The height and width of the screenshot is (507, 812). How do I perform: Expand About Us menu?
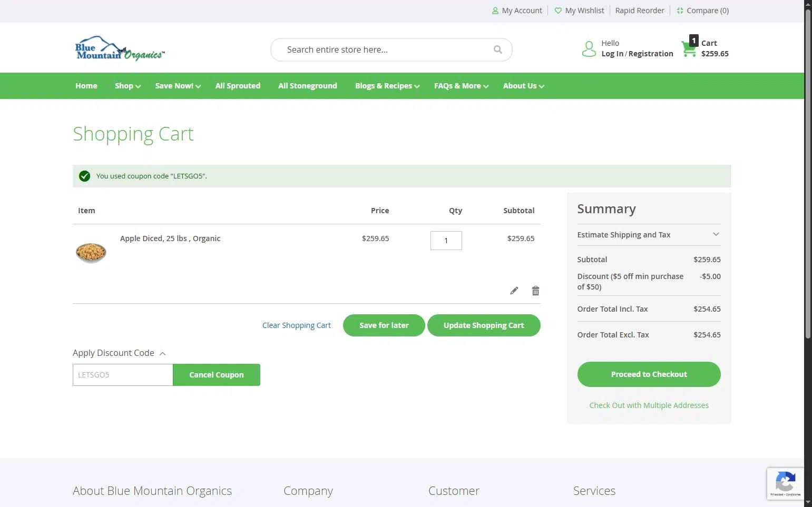[523, 86]
